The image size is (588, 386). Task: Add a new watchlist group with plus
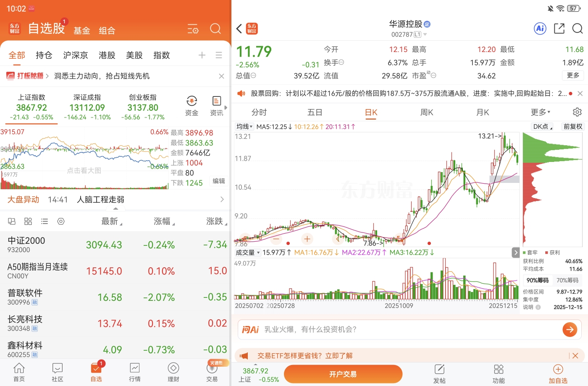[202, 55]
